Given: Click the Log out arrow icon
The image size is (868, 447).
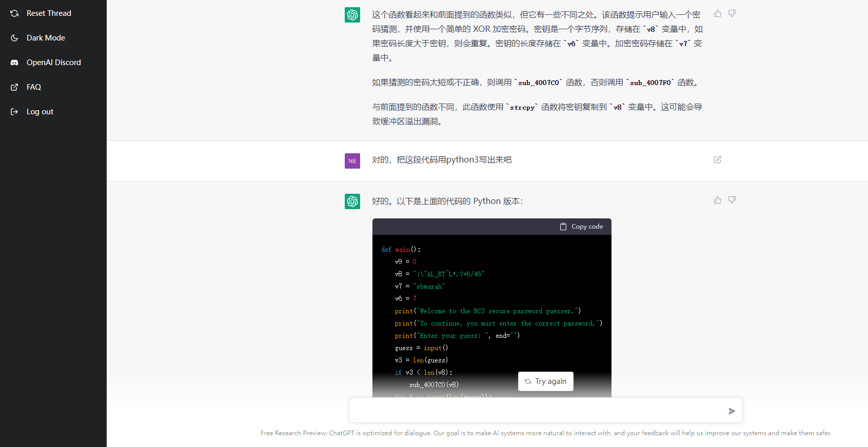Looking at the screenshot, I should [14, 112].
